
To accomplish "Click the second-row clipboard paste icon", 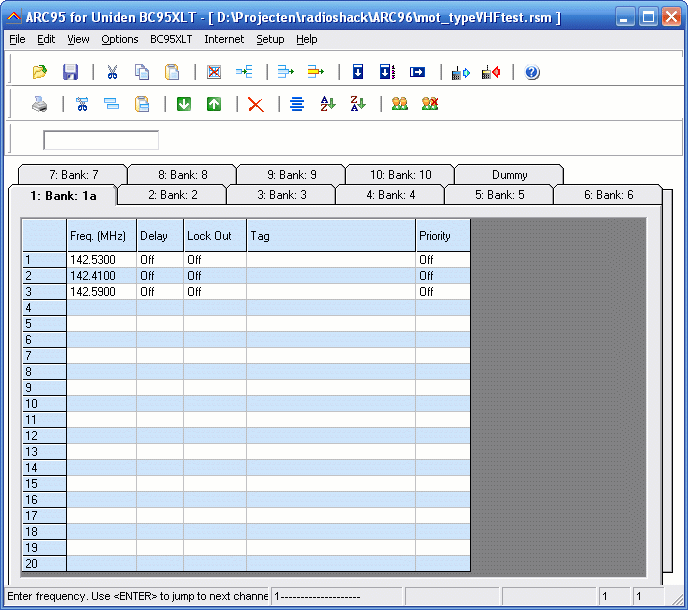I will (142, 104).
